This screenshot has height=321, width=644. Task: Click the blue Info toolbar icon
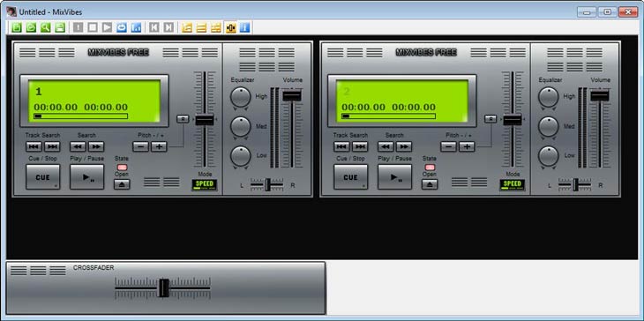[x=244, y=27]
